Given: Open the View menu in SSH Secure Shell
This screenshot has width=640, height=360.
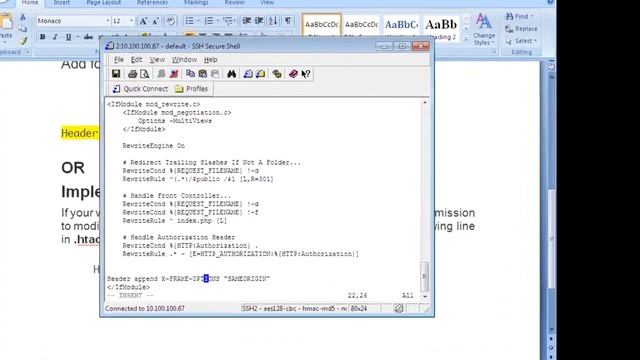Looking at the screenshot, I should pyautogui.click(x=157, y=60).
